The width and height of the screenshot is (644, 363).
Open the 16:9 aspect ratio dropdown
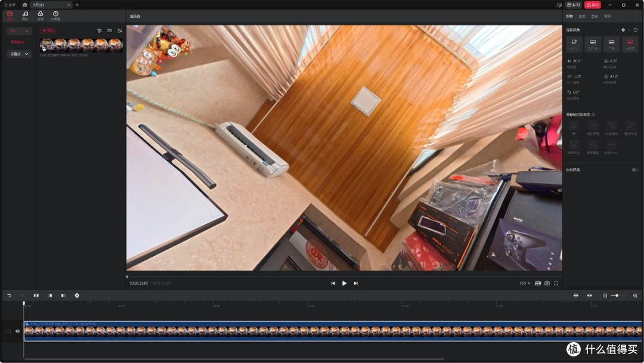point(525,283)
